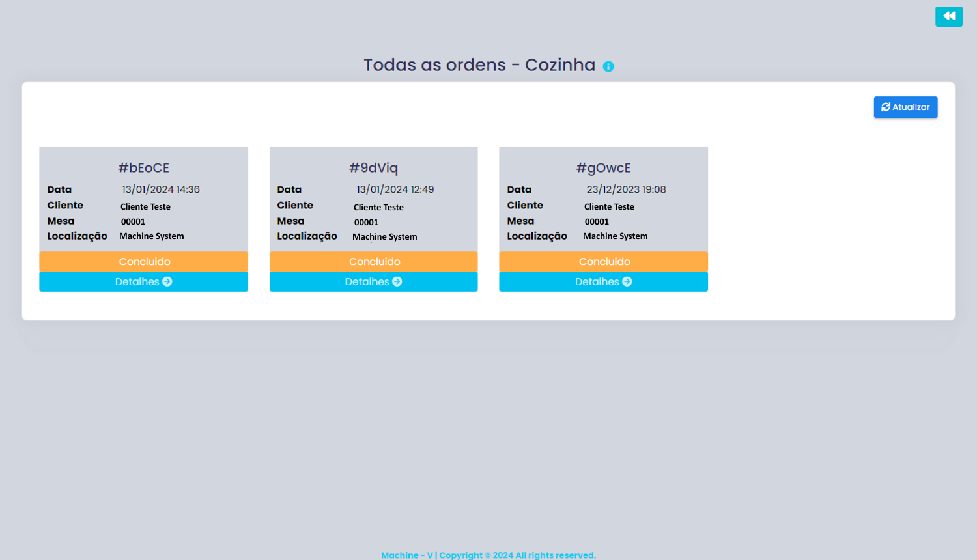Open Detalhes for order #gOwcE
Viewport: 977px width, 560px height.
click(603, 282)
